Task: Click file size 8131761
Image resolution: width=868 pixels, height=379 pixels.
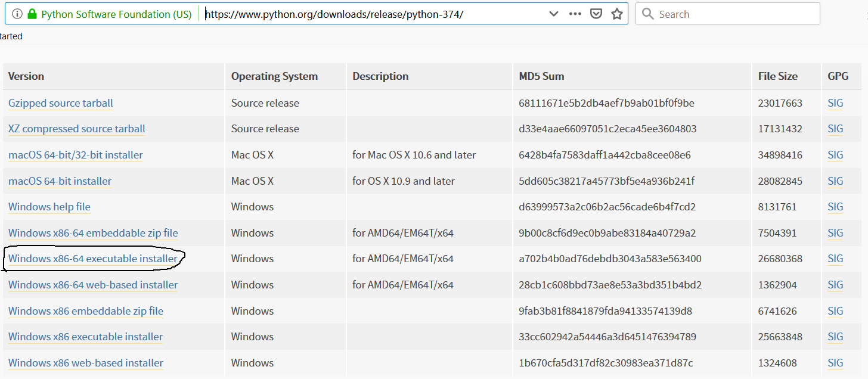Action: point(777,207)
